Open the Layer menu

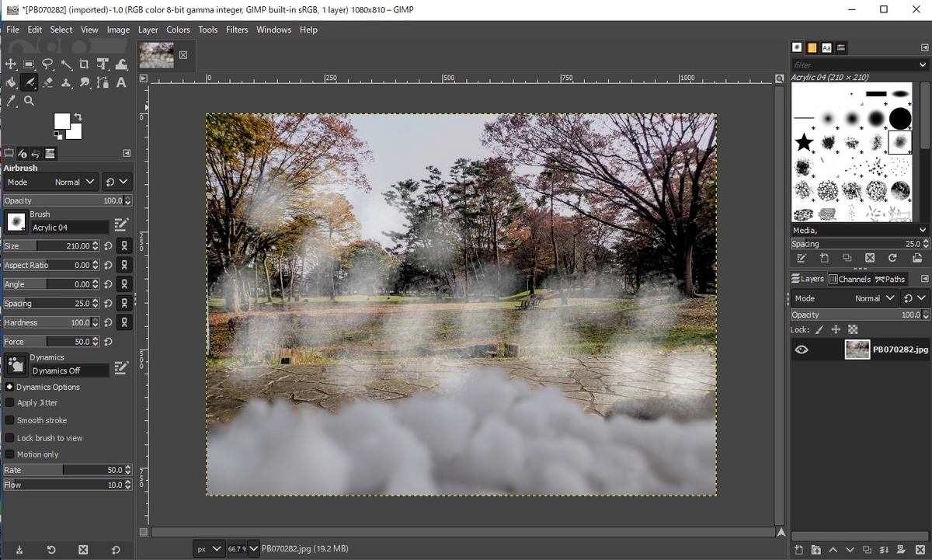click(x=148, y=30)
